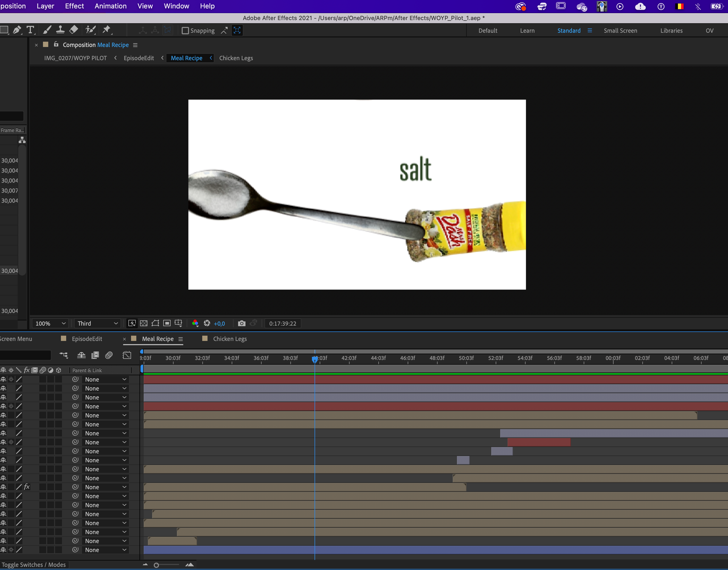Select the Type tool

coord(30,30)
